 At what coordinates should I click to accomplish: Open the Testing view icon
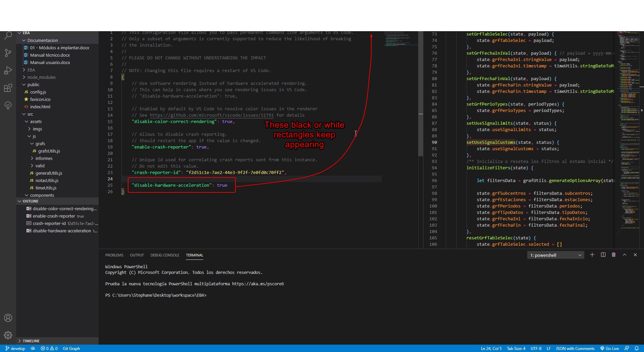click(7, 105)
